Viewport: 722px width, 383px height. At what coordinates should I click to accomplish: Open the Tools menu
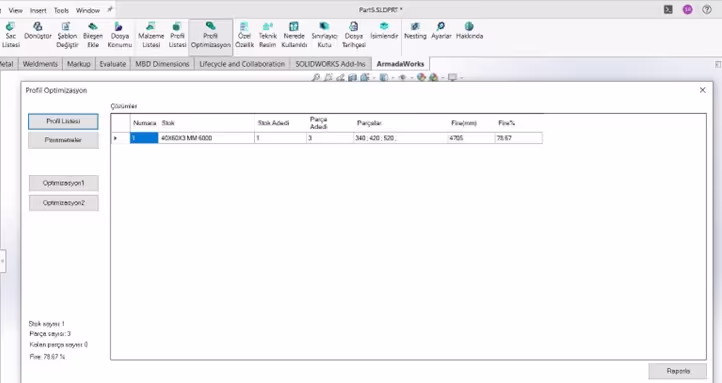(x=61, y=10)
